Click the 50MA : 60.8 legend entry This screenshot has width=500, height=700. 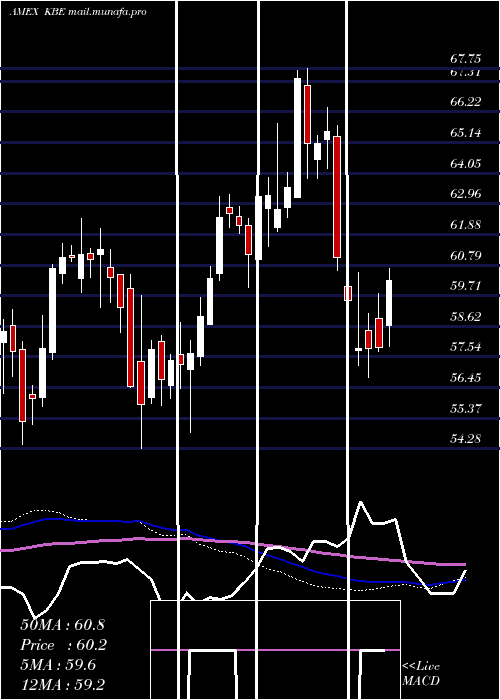(x=62, y=625)
